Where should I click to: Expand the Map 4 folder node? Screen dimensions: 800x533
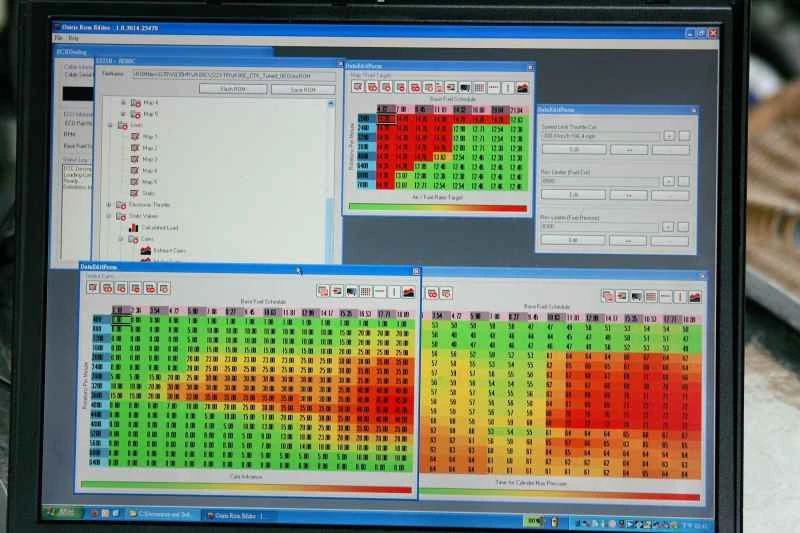coord(123,102)
